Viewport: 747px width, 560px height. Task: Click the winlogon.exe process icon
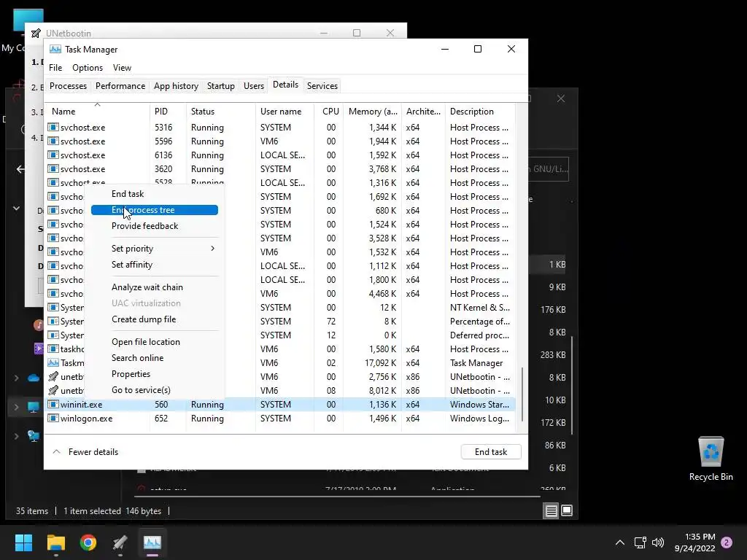pyautogui.click(x=53, y=418)
